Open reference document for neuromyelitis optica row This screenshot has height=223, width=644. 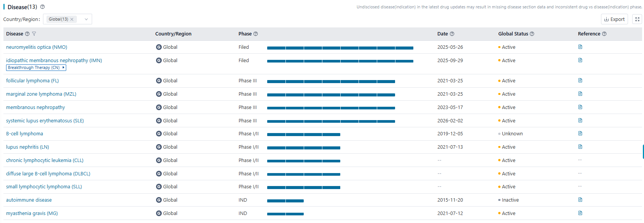580,47
